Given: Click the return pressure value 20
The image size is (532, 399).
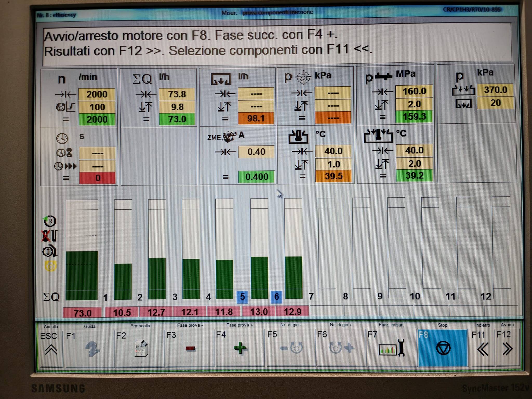Looking at the screenshot, I should [x=495, y=103].
